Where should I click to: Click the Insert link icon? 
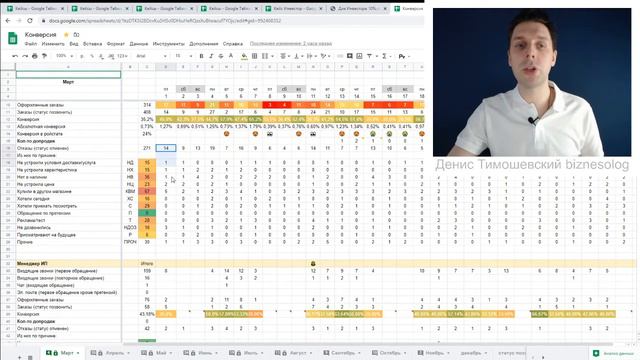pos(340,56)
